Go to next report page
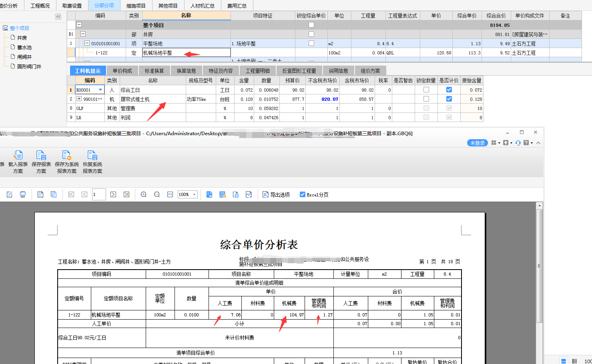This screenshot has height=364, width=592. 113,194
